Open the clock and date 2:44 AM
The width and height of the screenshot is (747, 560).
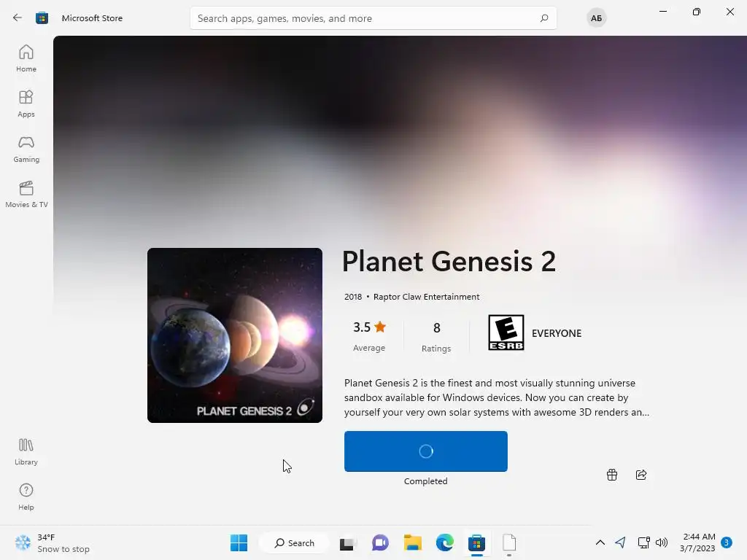coord(698,542)
